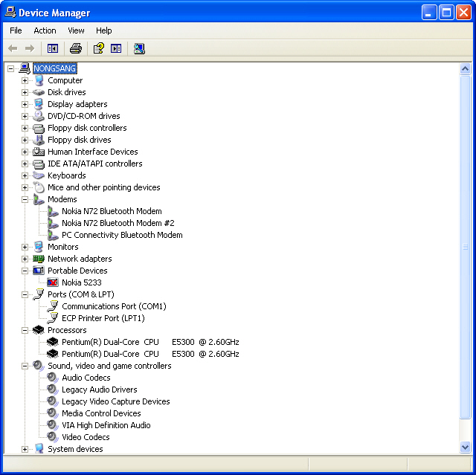
Task: Click the vertical scrollbar thumb
Action: tap(465, 247)
